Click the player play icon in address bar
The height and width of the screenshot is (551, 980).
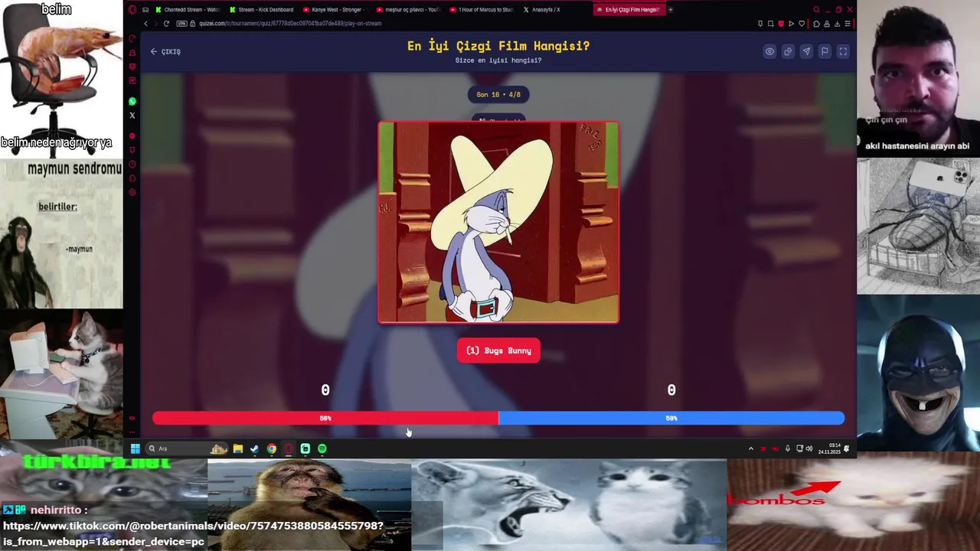(791, 23)
